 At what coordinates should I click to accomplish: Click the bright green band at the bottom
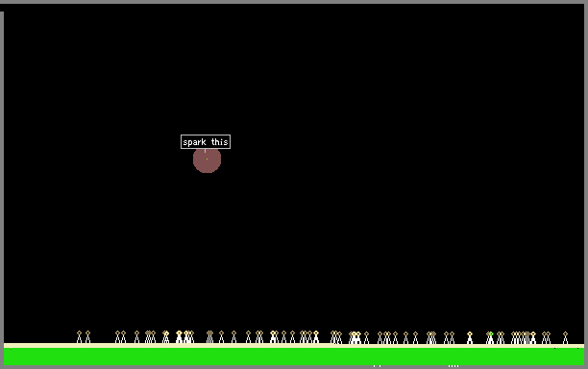294,357
